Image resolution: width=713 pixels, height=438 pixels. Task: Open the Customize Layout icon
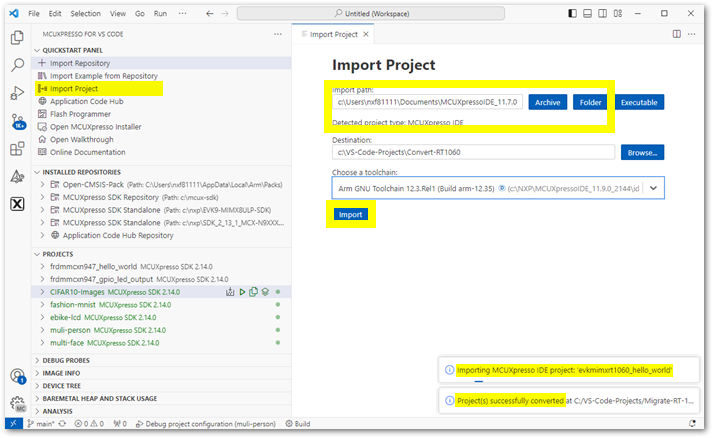click(x=618, y=14)
